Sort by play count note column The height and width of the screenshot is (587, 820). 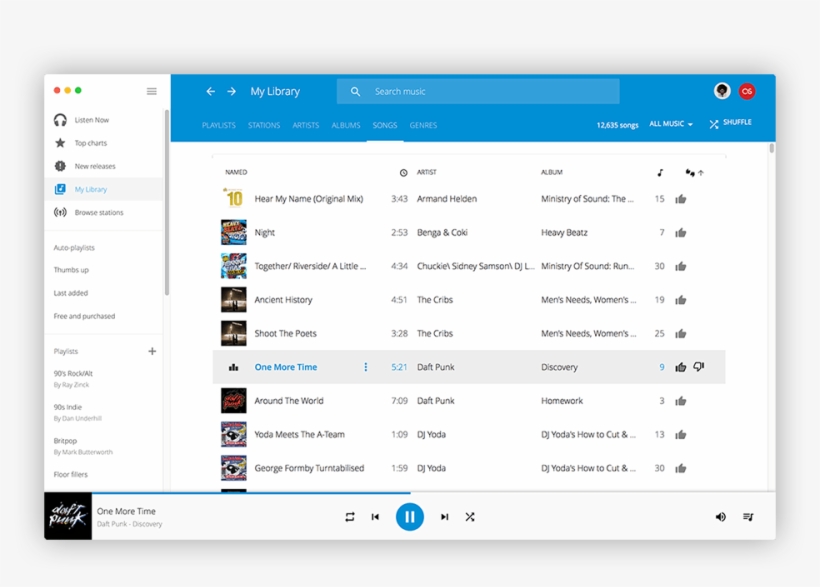(x=660, y=172)
